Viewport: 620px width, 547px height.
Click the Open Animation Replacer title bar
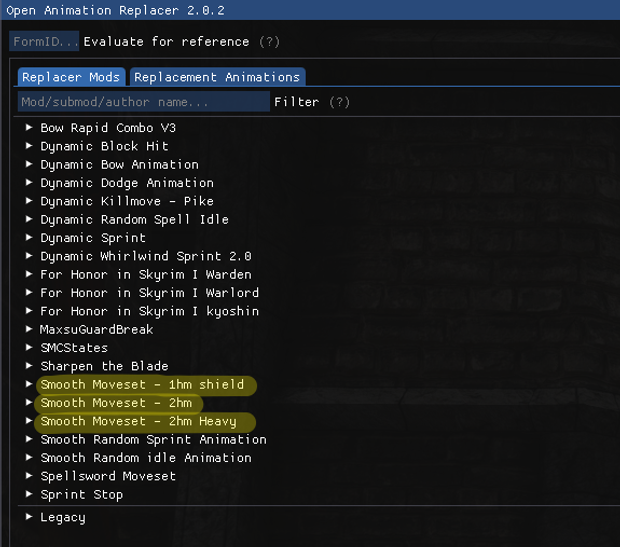[310, 11]
